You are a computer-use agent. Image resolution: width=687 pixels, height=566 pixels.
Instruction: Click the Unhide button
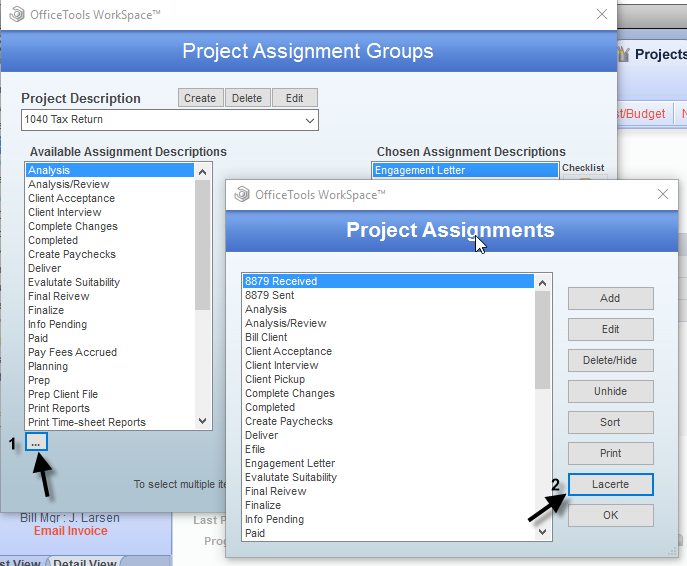tap(610, 391)
